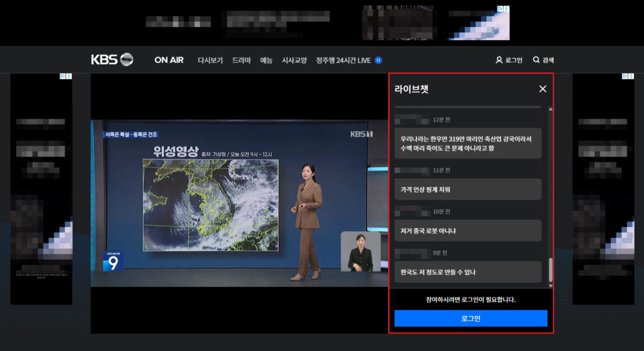Click the user icon next to 로그인
The height and width of the screenshot is (351, 644).
(x=499, y=60)
